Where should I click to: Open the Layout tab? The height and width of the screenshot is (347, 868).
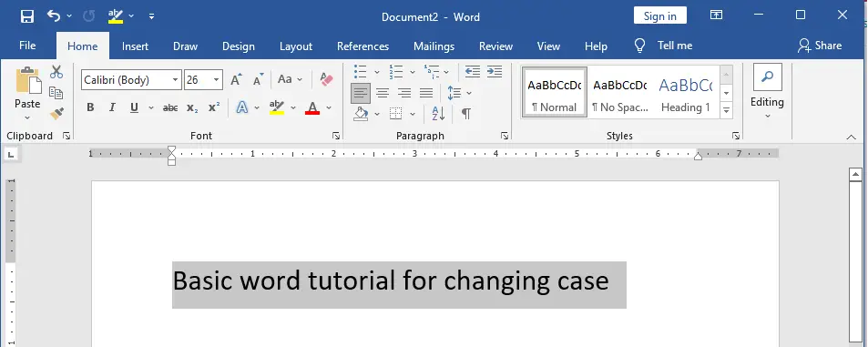click(x=296, y=46)
